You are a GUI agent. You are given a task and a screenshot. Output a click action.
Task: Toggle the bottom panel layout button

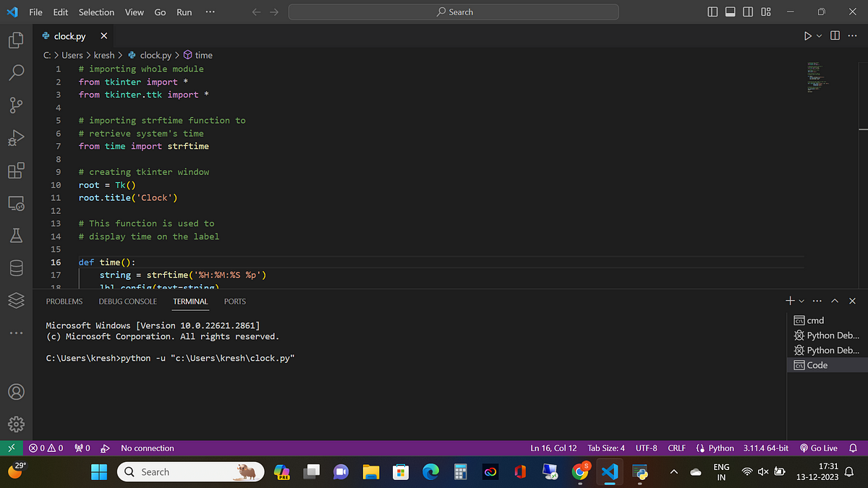coord(731,12)
